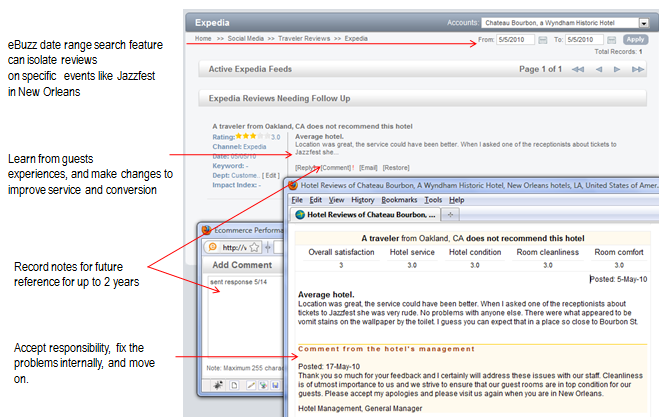The image size is (659, 419).
Task: Click [Edit] next to Dept: Custome..
Action: pyautogui.click(x=271, y=176)
